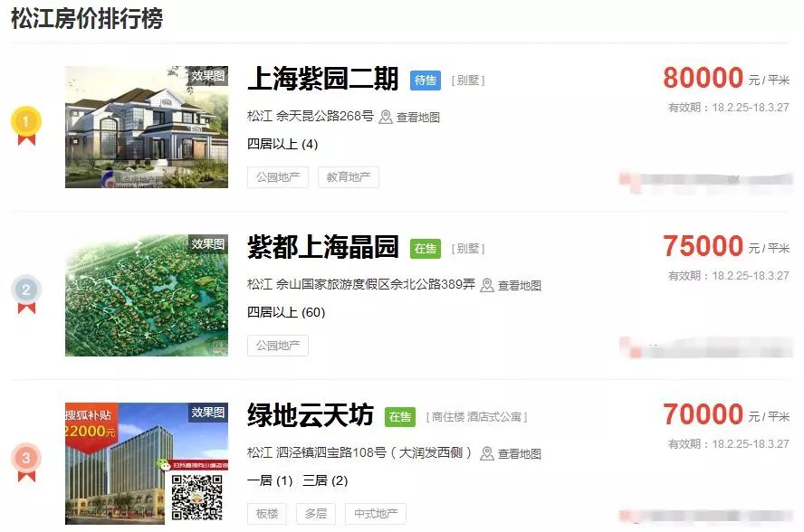Click 在售 badge next to 紫都上海晶园

click(x=425, y=249)
